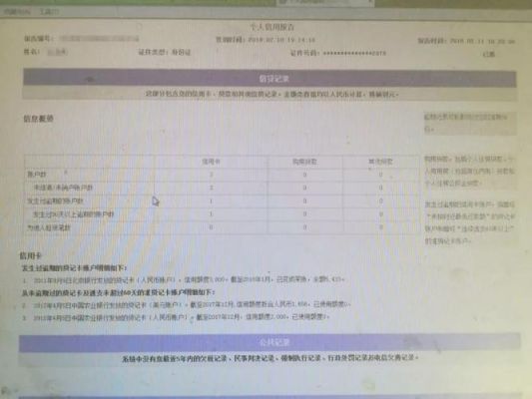532x399 pixels.
Task: Click the 其他贷款 column header
Action: coord(380,162)
